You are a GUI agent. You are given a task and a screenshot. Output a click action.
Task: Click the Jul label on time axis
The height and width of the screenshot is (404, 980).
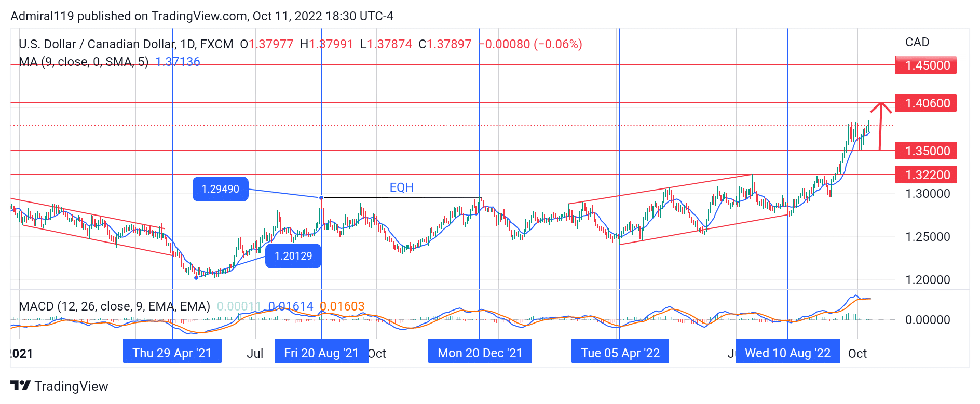click(x=255, y=354)
